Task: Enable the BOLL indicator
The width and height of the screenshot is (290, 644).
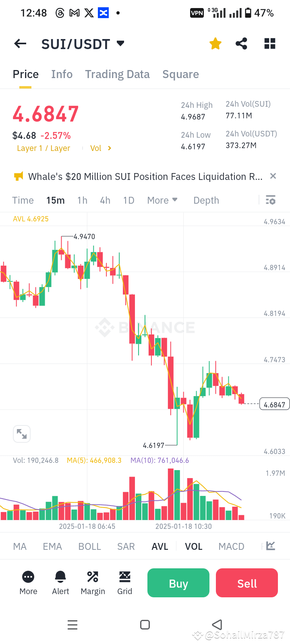Action: (x=89, y=546)
